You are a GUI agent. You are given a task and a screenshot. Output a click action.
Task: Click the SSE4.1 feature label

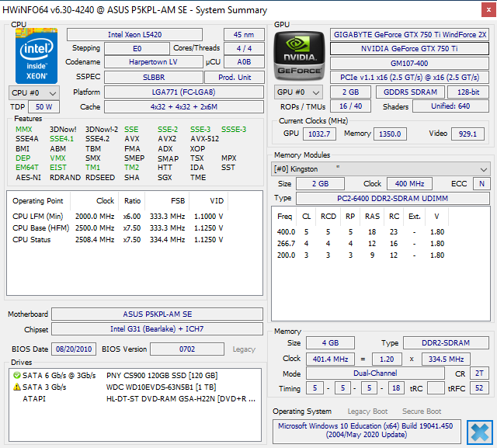point(61,139)
